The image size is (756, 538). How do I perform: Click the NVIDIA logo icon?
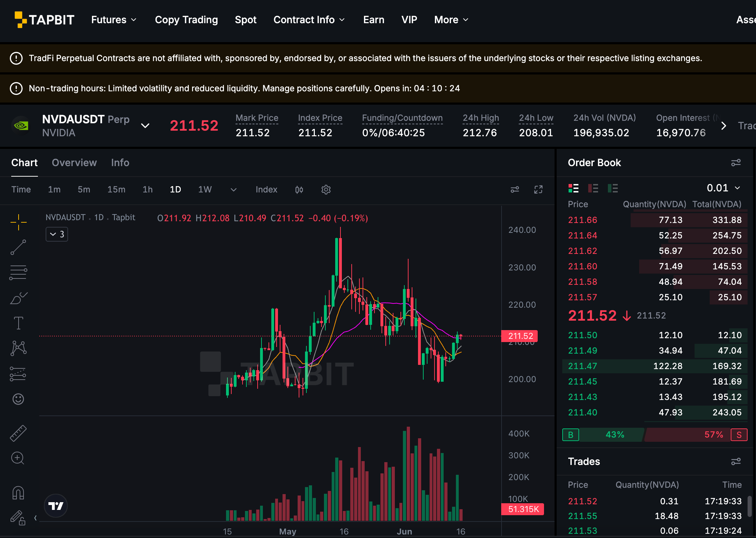[x=21, y=126]
